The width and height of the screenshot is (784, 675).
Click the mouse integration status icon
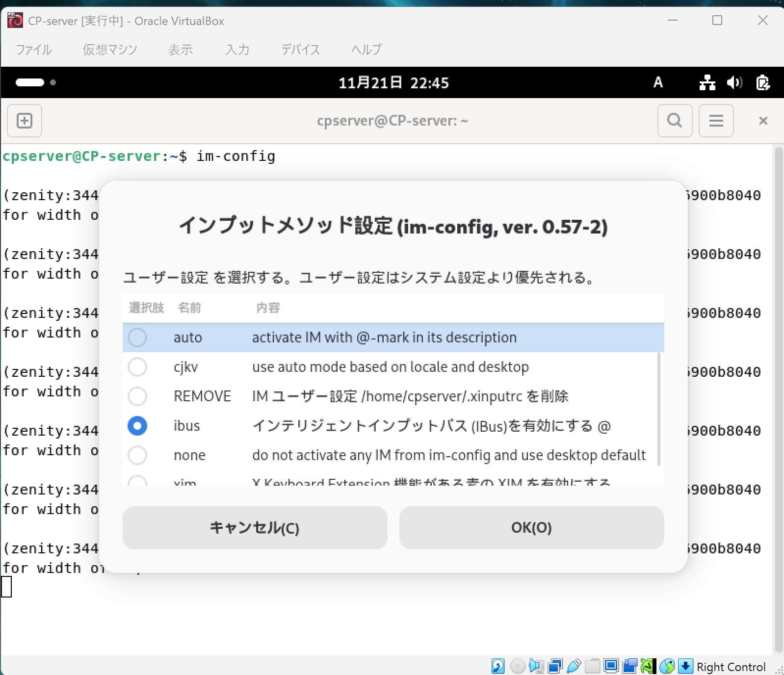[x=667, y=666]
